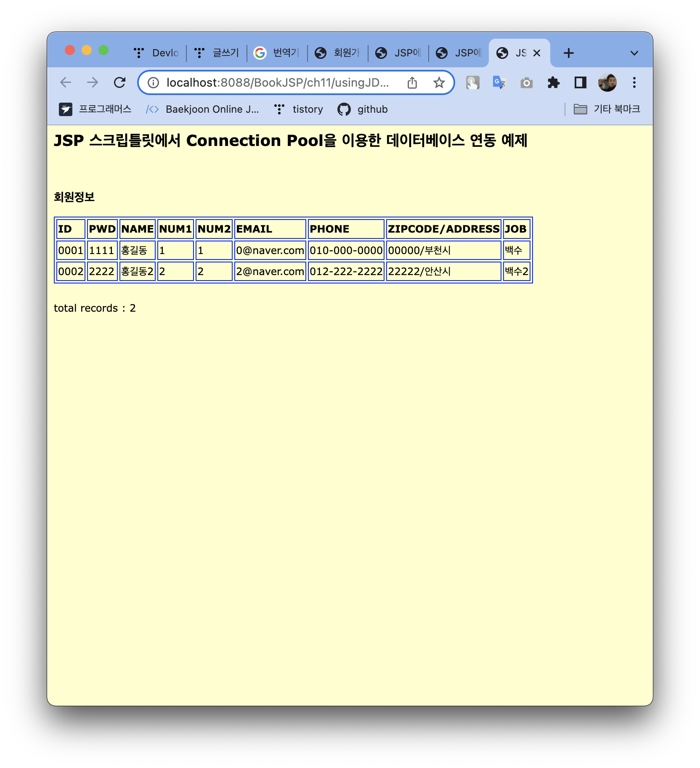700x768 pixels.
Task: Open the Chrome profile avatar
Action: 607,82
